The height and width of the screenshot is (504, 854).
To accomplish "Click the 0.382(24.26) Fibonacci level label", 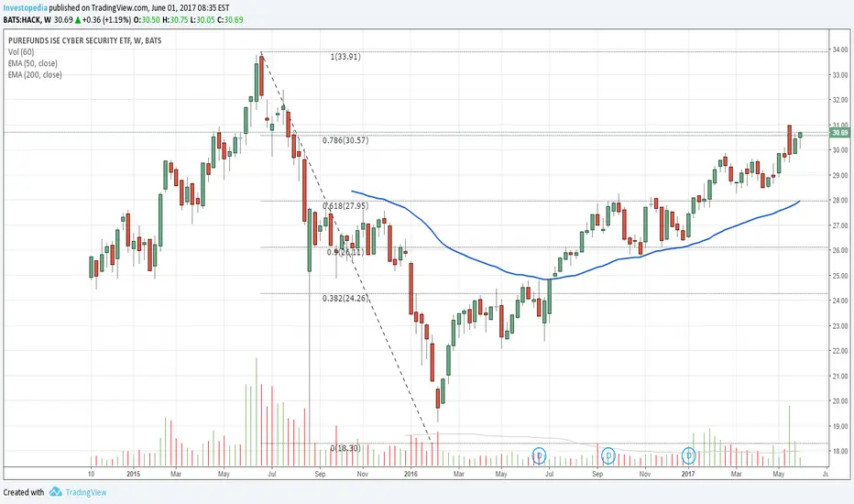I will (x=345, y=299).
